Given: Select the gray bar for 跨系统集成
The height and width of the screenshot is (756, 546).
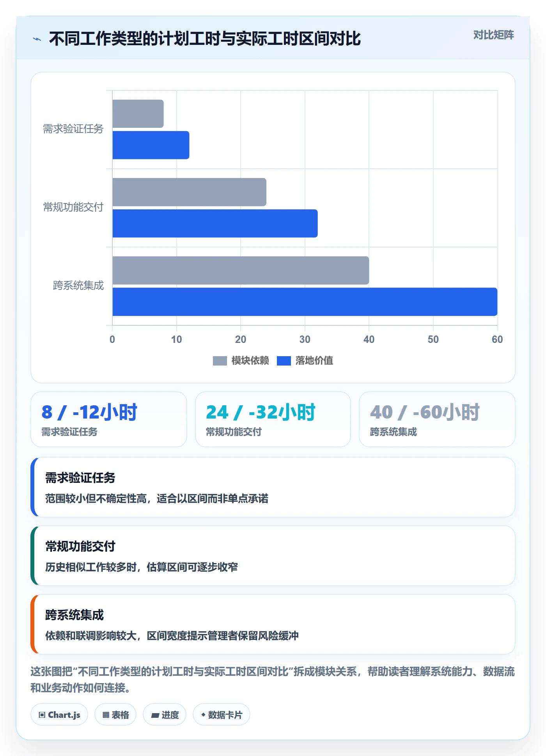Looking at the screenshot, I should point(241,270).
